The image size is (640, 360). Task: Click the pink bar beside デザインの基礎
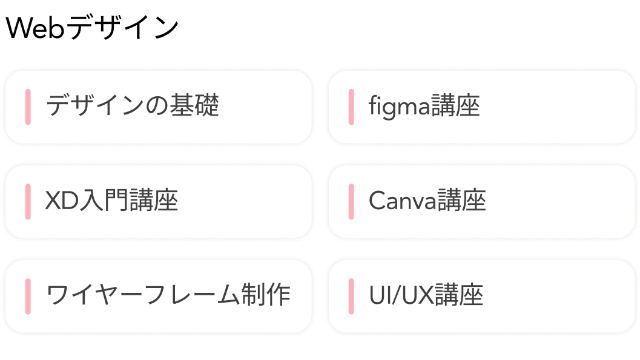point(28,107)
